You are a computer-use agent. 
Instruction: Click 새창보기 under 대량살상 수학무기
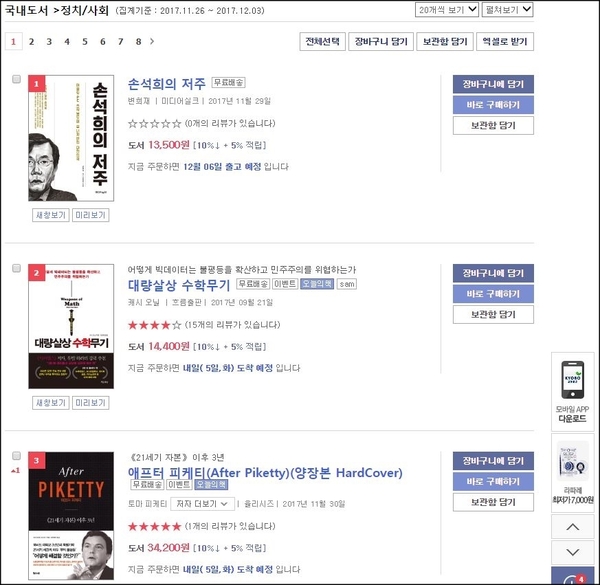[x=51, y=402]
